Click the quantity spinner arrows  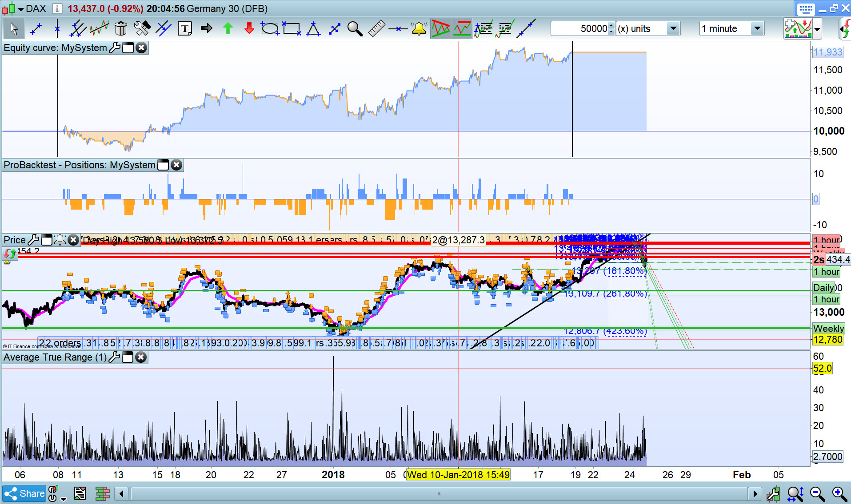[611, 29]
